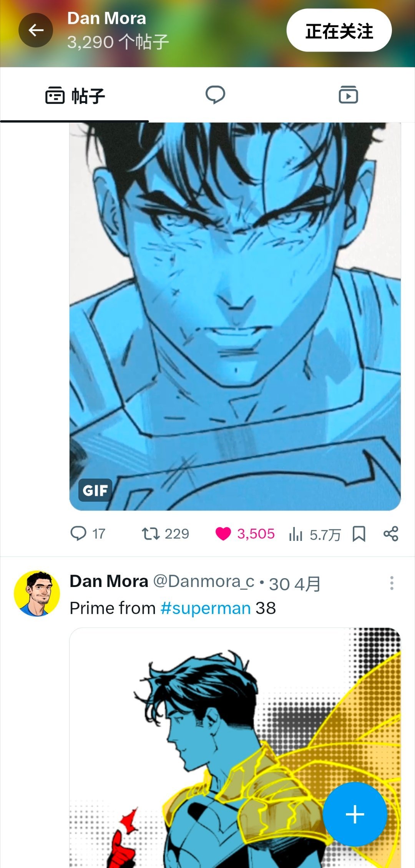View analytics showing 5.7万 views
This screenshot has height=868, width=415.
[x=315, y=534]
